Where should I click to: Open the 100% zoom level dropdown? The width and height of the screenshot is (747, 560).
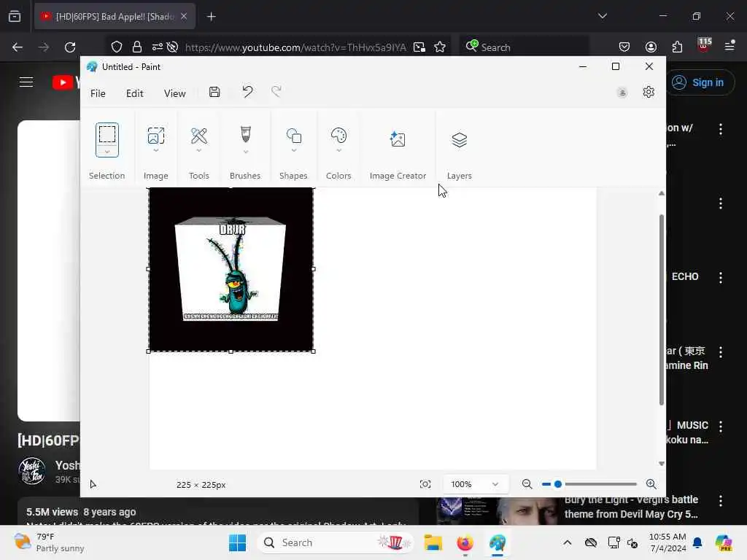coord(476,484)
